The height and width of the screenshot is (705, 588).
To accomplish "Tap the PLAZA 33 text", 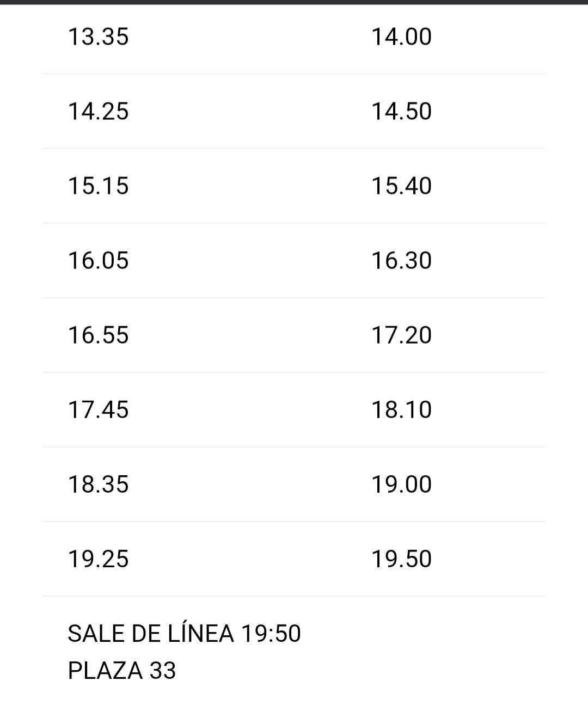I will click(x=122, y=671).
